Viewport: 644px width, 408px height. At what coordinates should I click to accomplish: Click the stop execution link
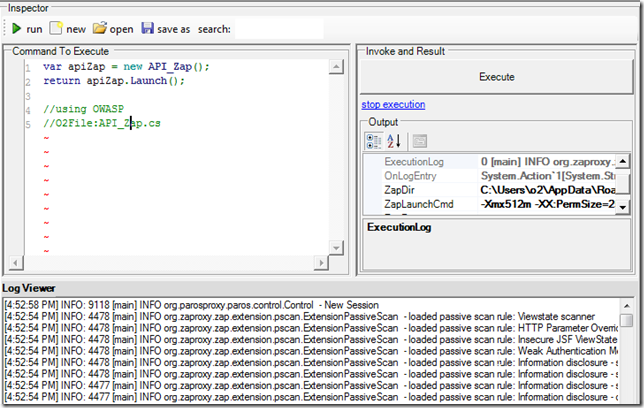(x=393, y=104)
